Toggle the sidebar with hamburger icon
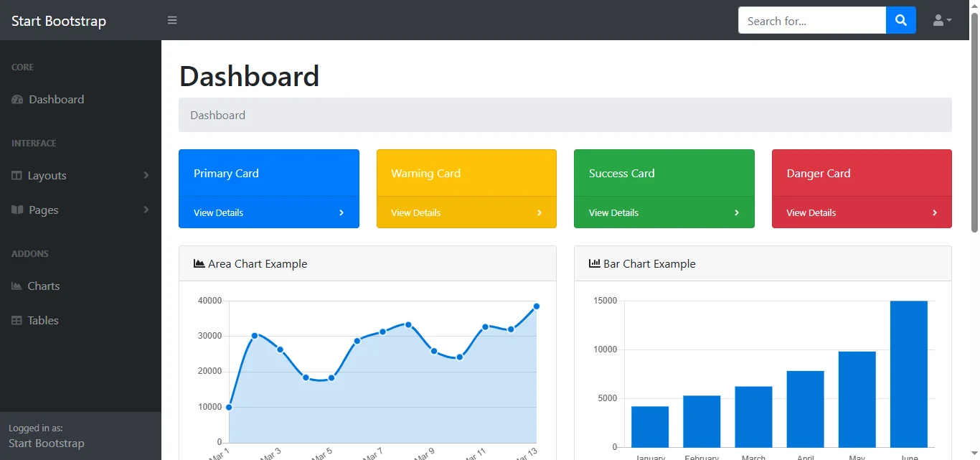This screenshot has height=460, width=980. click(172, 20)
